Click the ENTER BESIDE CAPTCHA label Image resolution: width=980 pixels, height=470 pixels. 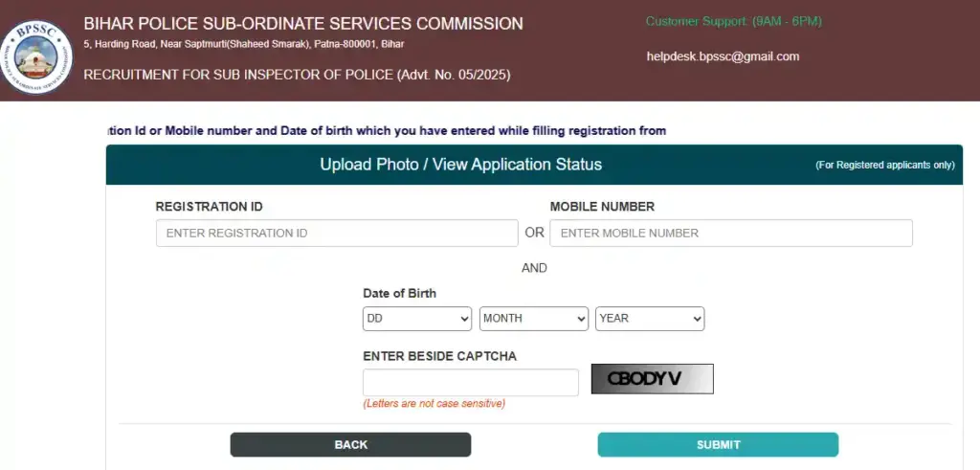click(439, 356)
